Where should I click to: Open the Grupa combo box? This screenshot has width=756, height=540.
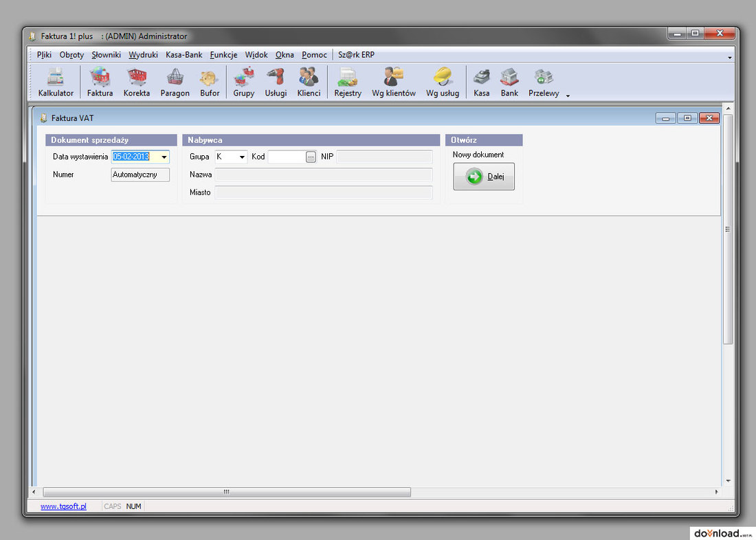tap(231, 157)
